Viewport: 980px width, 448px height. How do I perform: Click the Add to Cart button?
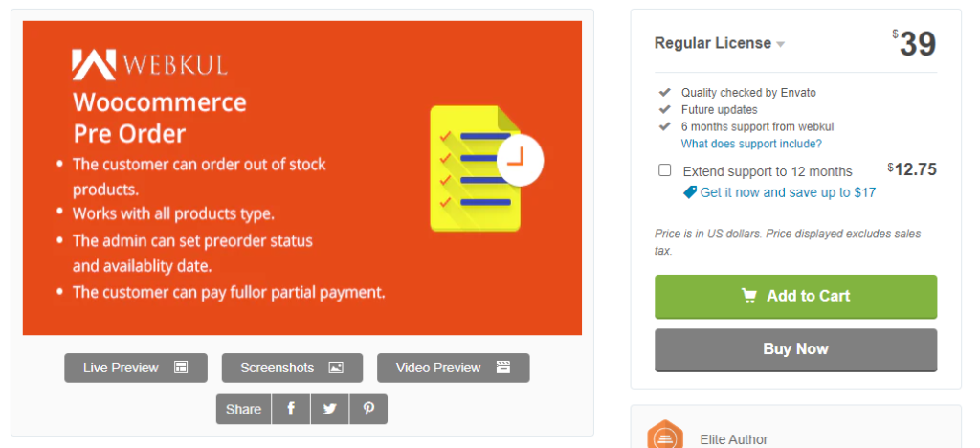tap(795, 296)
